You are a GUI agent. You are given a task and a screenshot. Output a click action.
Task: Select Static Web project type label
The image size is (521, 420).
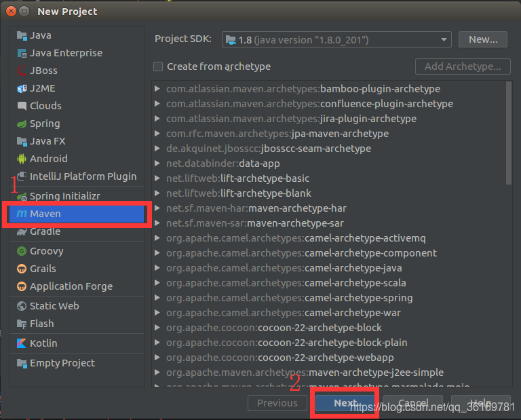click(x=54, y=306)
